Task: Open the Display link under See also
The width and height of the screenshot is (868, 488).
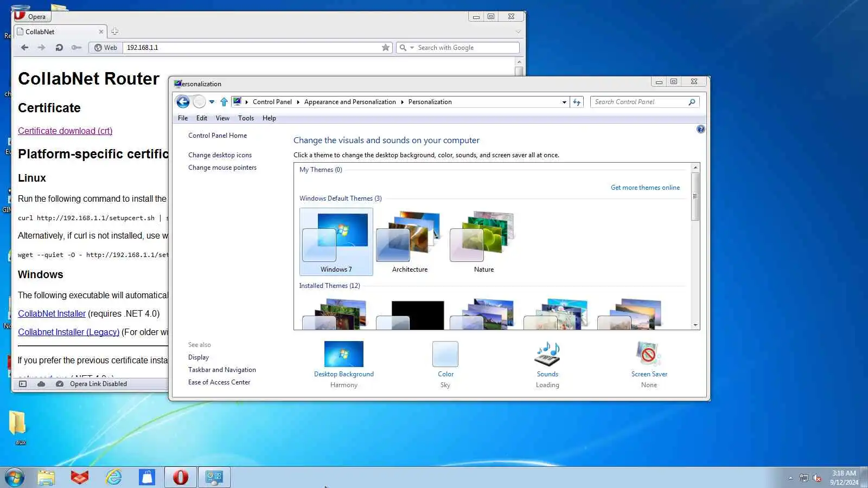Action: 199,357
